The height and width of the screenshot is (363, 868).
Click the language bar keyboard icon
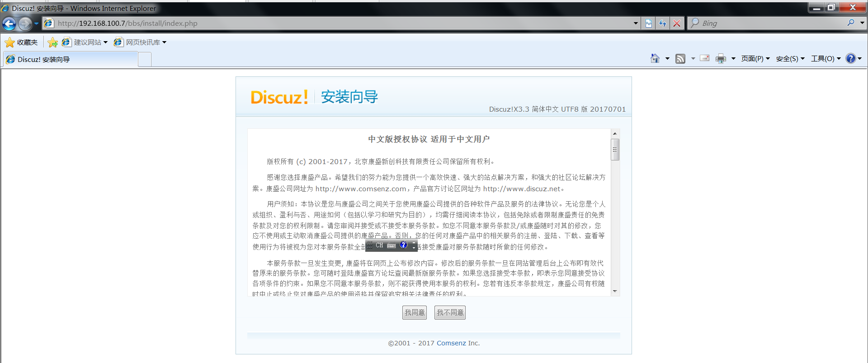coord(392,245)
